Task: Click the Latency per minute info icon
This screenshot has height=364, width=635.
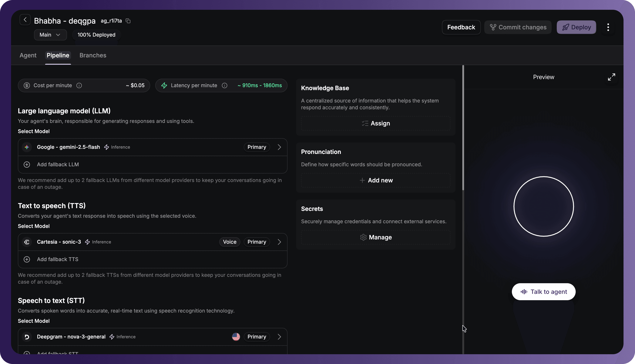Action: pyautogui.click(x=225, y=85)
